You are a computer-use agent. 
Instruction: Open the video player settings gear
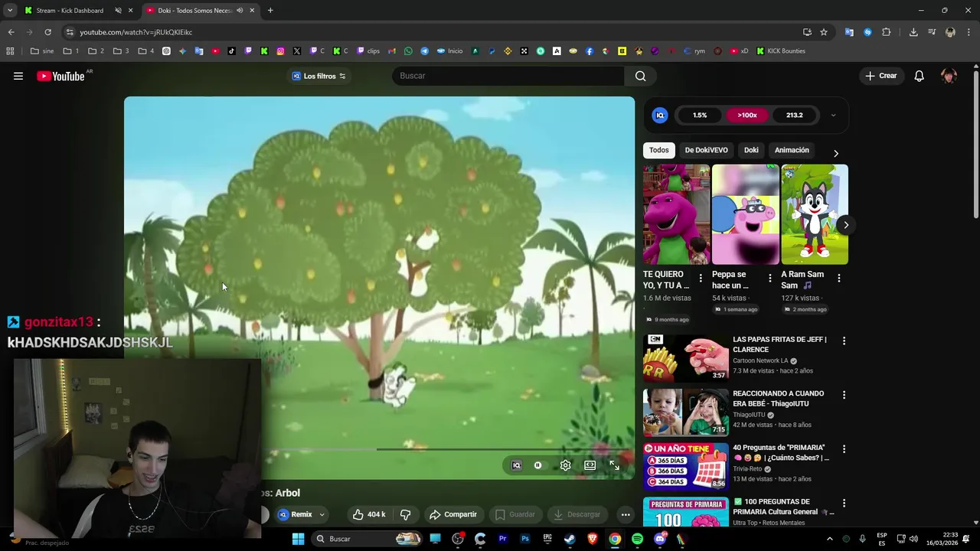pos(565,465)
